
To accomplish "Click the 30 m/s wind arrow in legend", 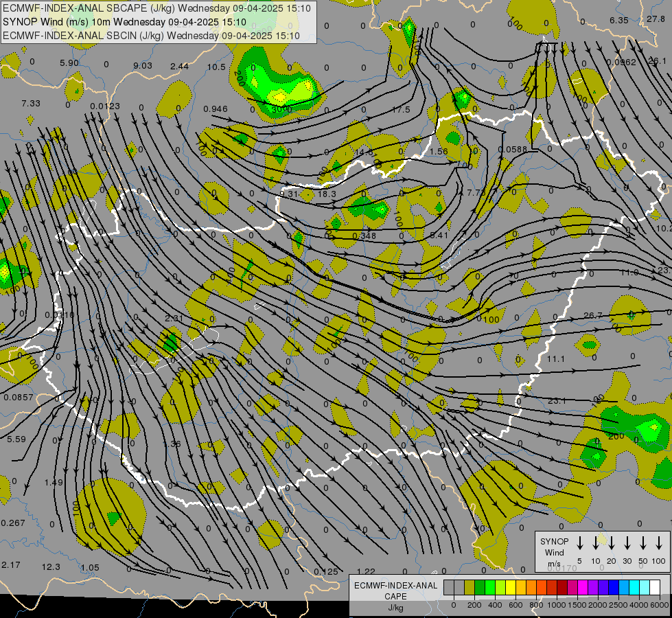I will point(627,542).
